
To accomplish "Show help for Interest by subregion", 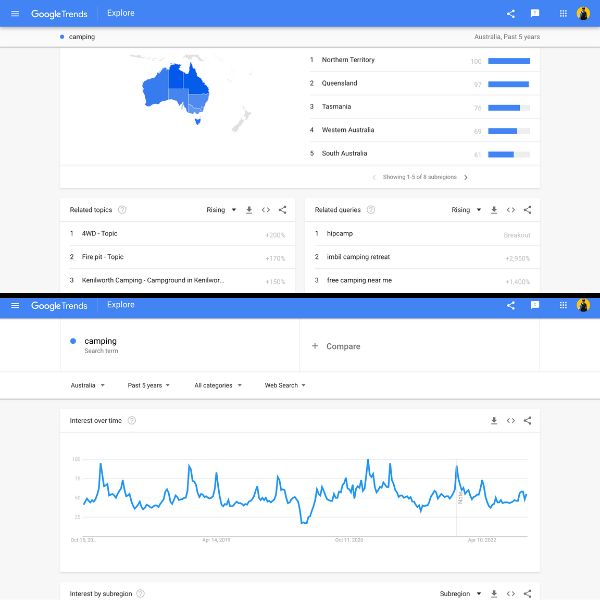I will [x=140, y=593].
